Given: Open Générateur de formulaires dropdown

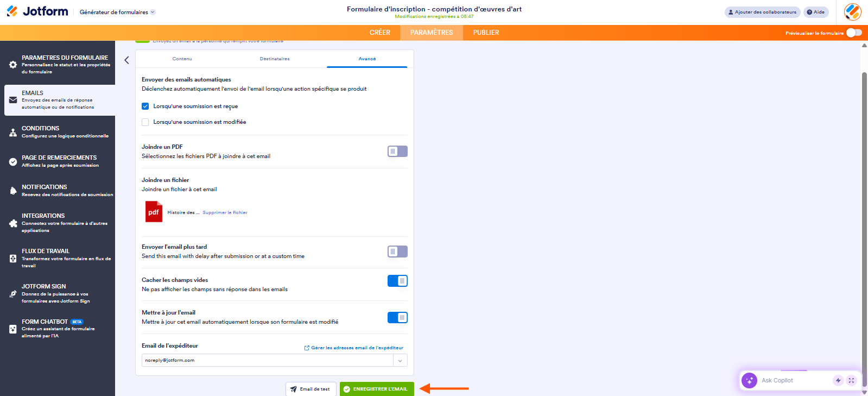Looking at the screenshot, I should 117,12.
